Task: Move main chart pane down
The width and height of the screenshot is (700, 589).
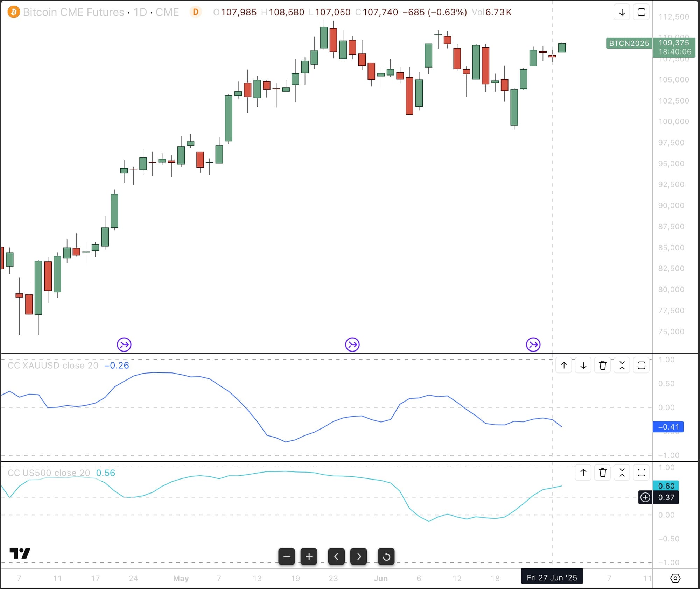Action: point(622,12)
